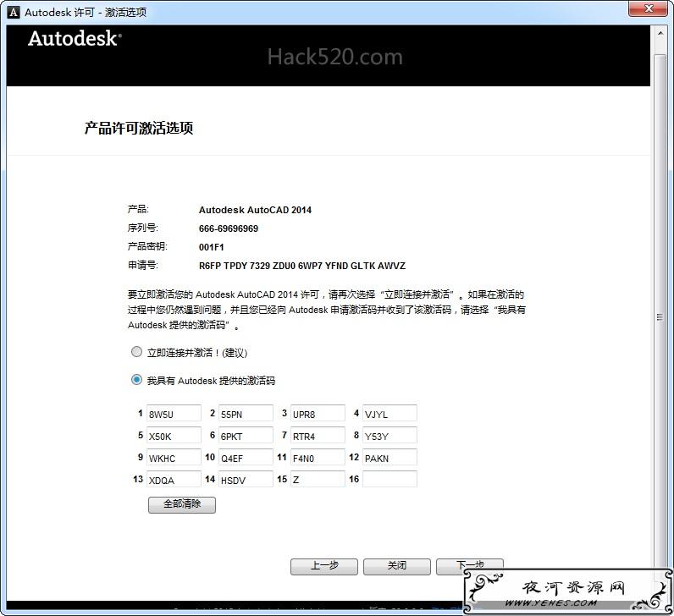
Task: Select the '立即连接并激活' radio option
Action: (136, 352)
